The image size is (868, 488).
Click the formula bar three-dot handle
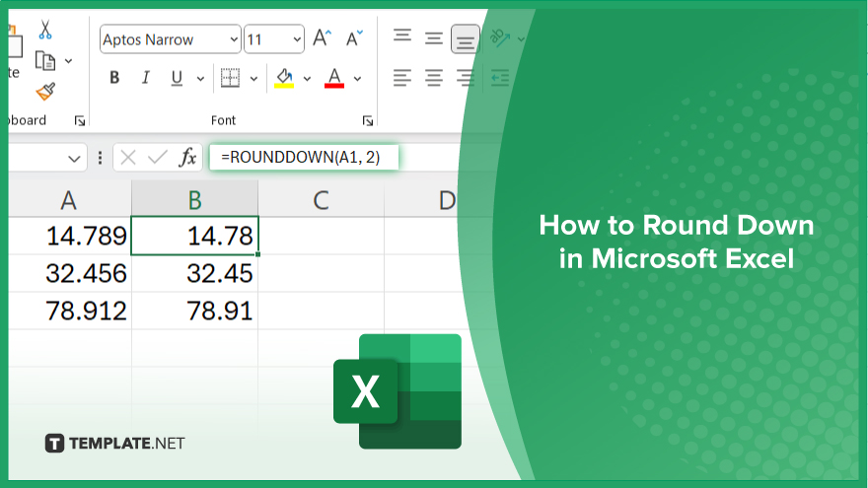click(x=100, y=159)
